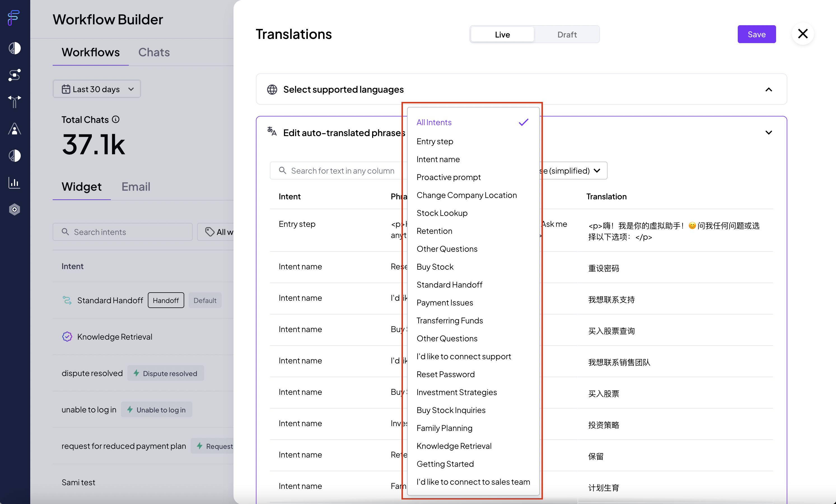Edit the 投资策略 translation cell

675,425
